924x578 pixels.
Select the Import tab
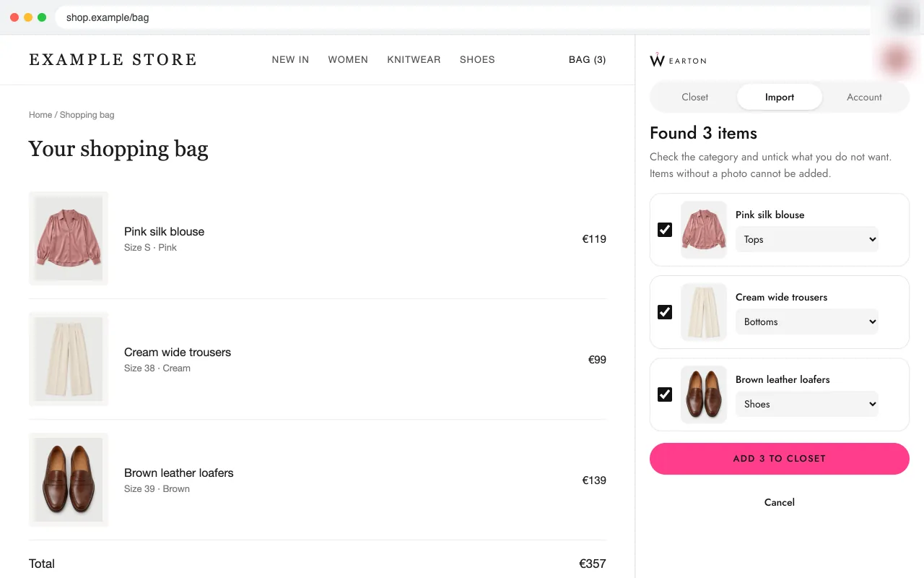pyautogui.click(x=780, y=97)
